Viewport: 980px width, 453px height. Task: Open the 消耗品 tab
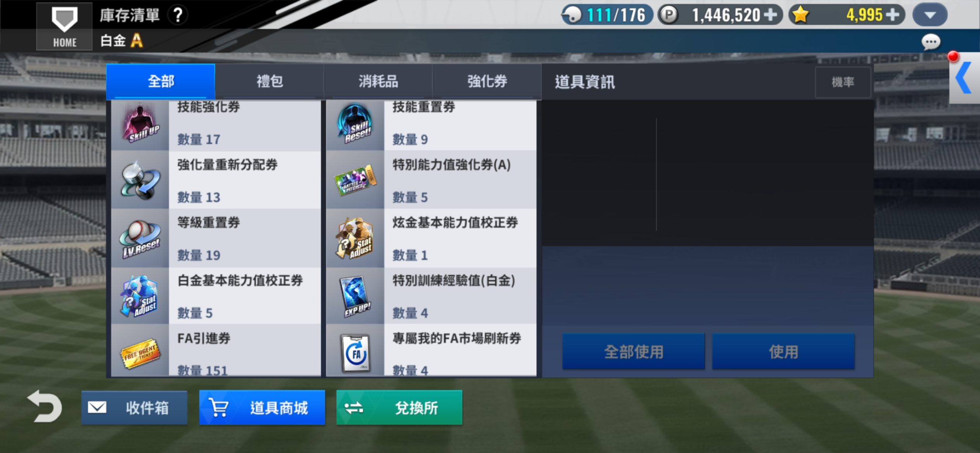(x=378, y=81)
